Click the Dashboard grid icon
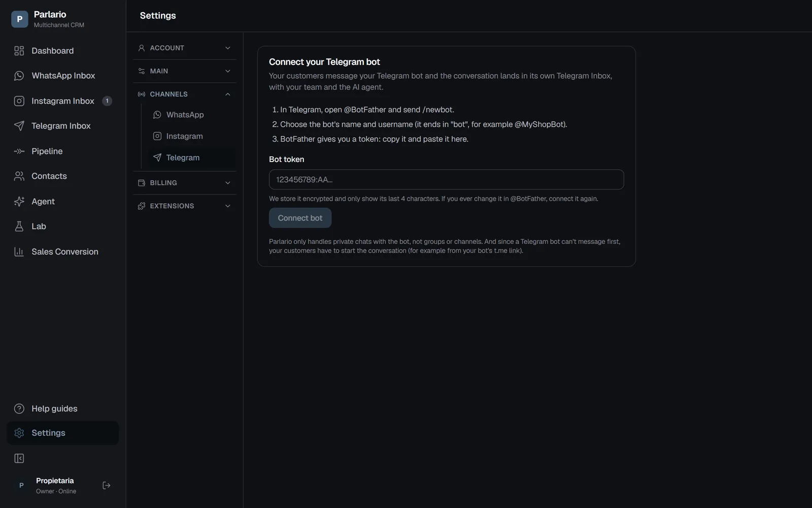812x508 pixels. click(19, 51)
